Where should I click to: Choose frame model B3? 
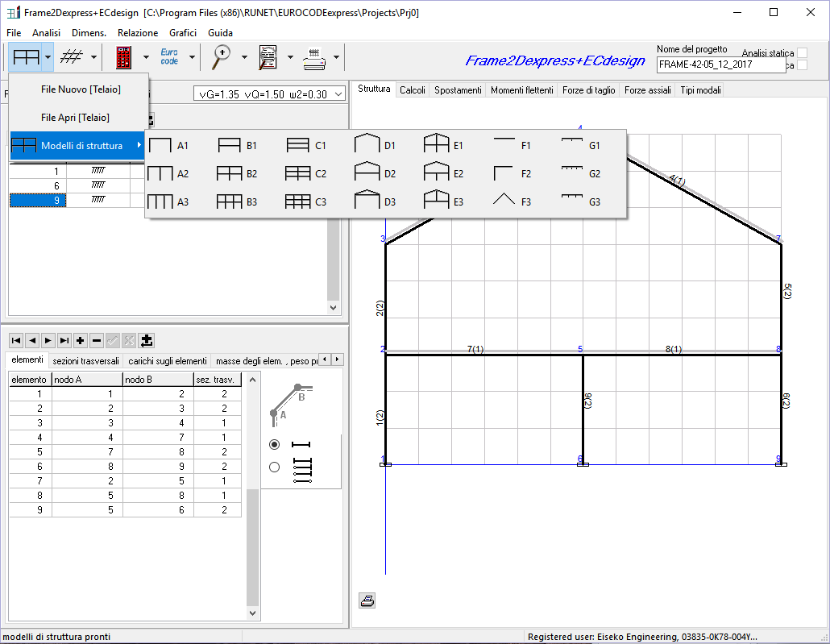(x=237, y=202)
